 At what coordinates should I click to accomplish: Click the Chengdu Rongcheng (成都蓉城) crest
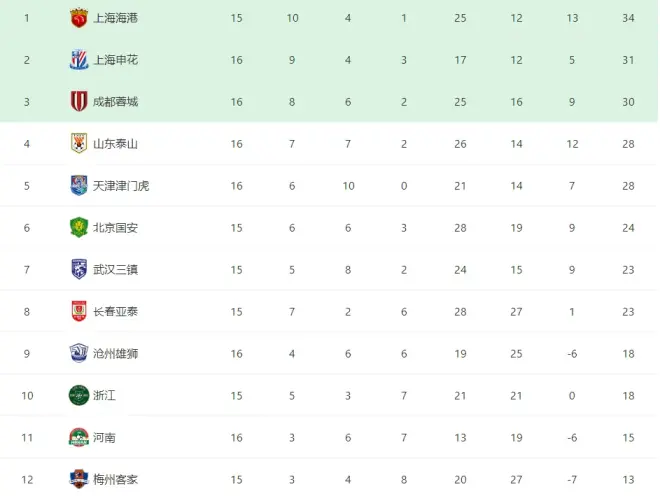point(79,102)
